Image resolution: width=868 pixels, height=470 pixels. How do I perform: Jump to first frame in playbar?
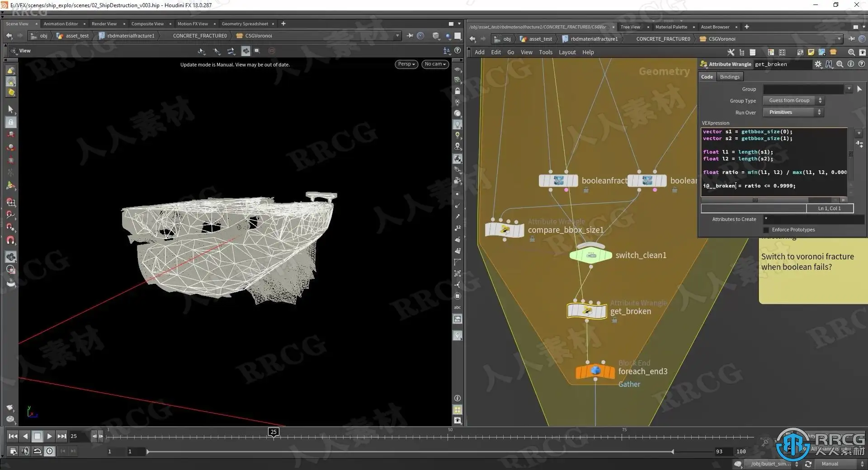pos(13,436)
